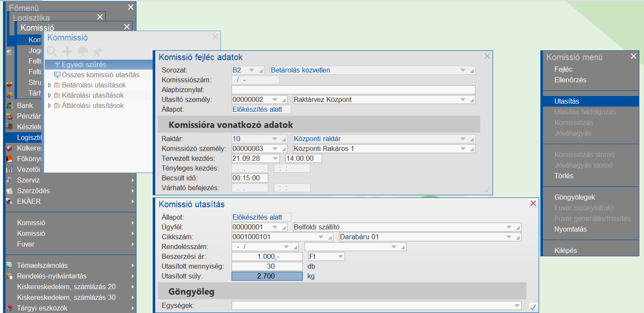
Task: Click the Bank module icon in main menu
Action: (x=9, y=105)
